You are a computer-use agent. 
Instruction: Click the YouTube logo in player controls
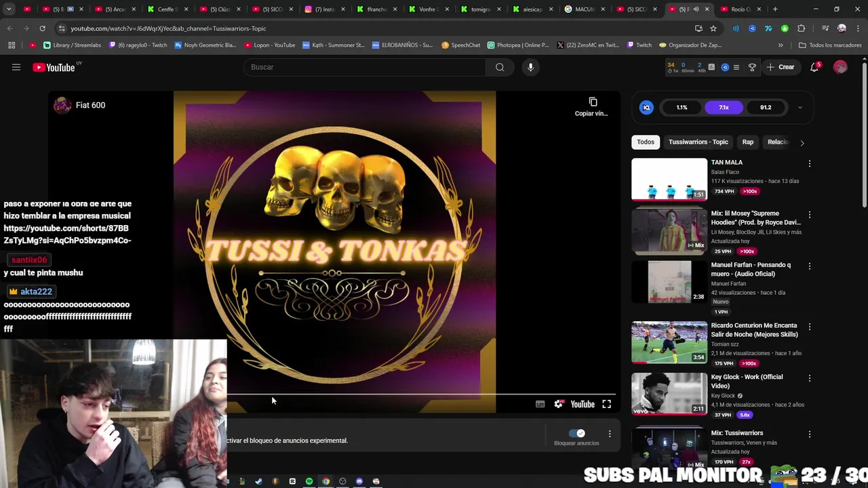(x=583, y=404)
